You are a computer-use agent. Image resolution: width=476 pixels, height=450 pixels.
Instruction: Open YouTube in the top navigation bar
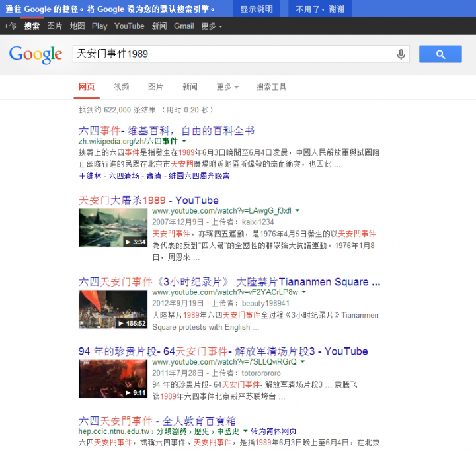click(x=129, y=26)
